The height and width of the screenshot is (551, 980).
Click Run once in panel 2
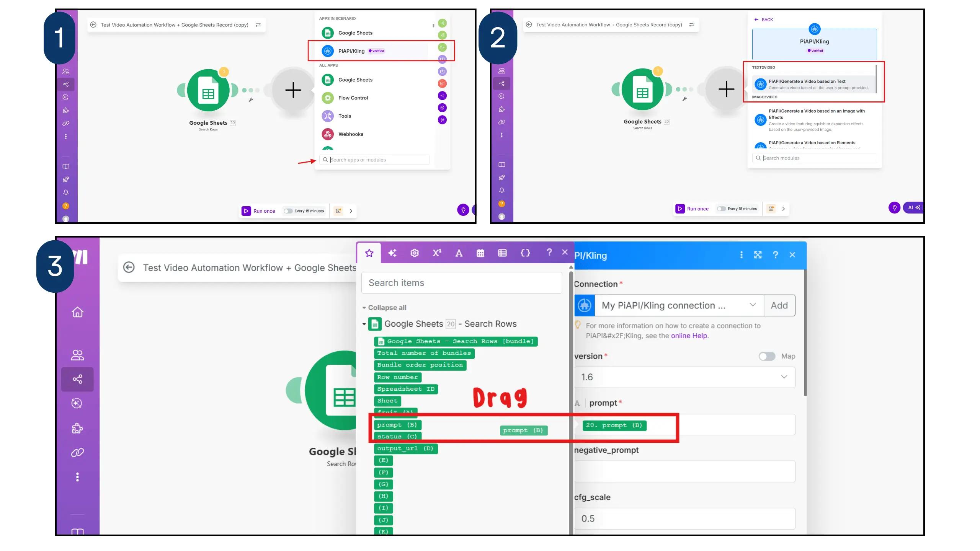(692, 209)
